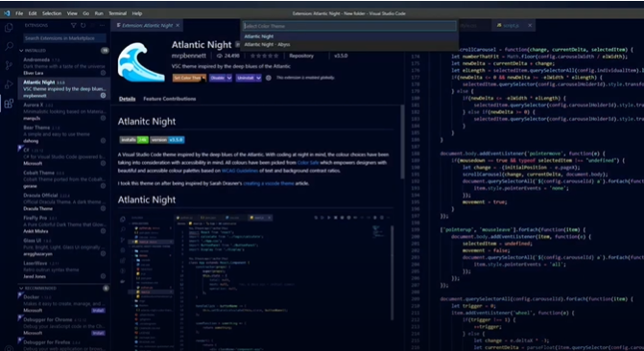644x351 pixels.
Task: Open the WCAG Guidelines link
Action: coord(240,171)
